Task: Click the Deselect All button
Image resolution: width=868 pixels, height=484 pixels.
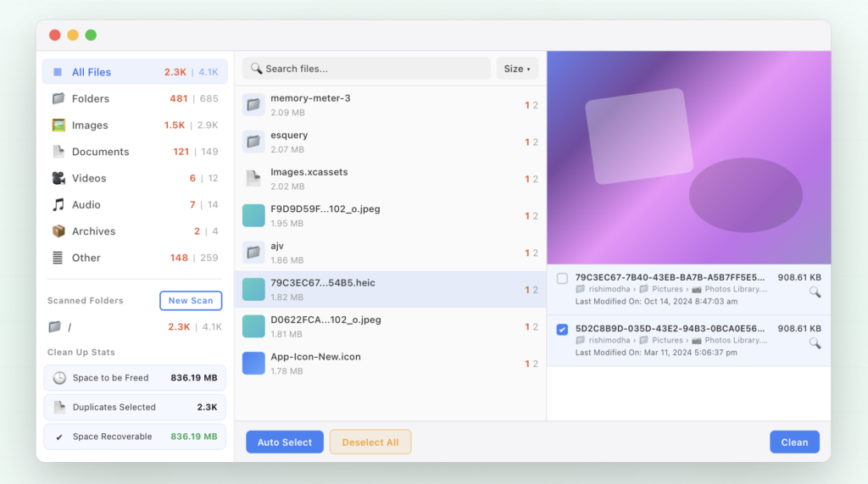Action: 370,442
